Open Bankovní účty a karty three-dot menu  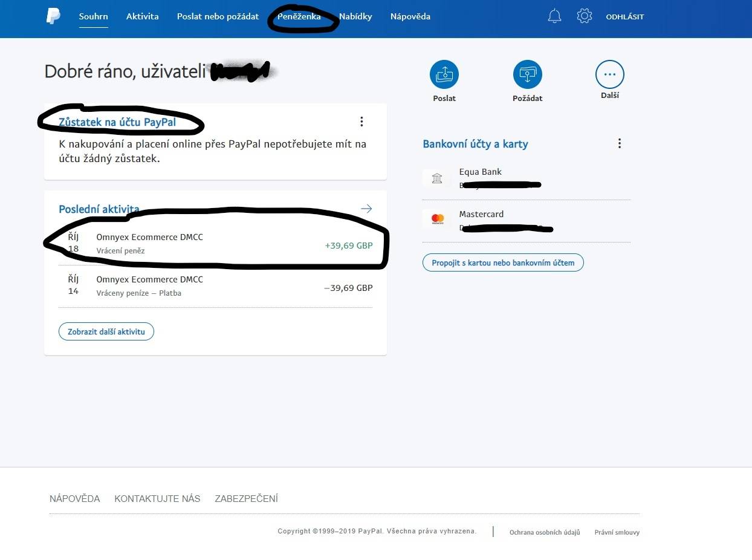click(x=619, y=143)
